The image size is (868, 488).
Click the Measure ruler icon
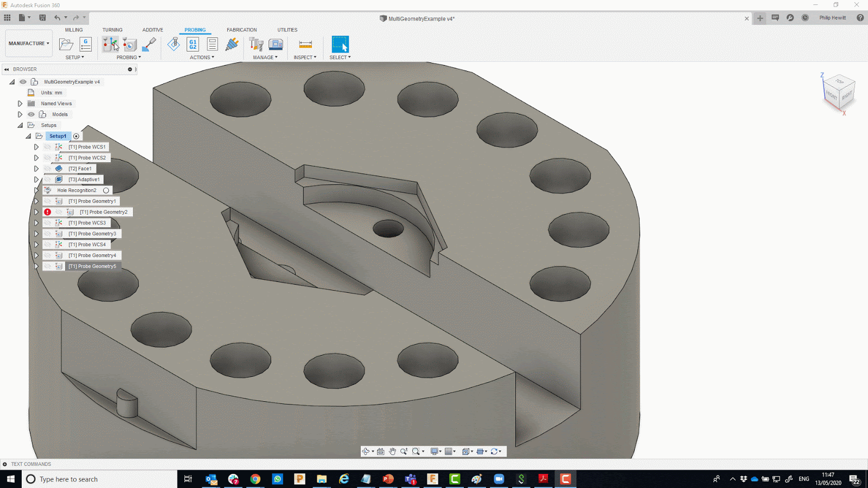point(305,44)
